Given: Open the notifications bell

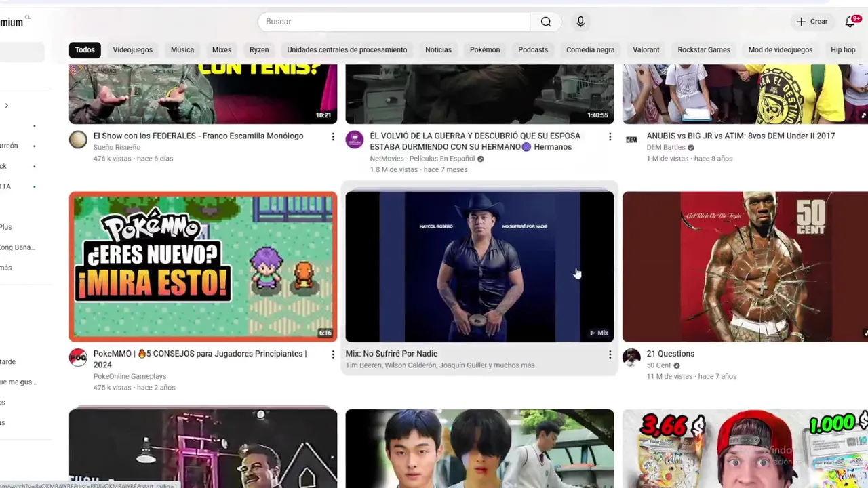Looking at the screenshot, I should click(x=851, y=22).
